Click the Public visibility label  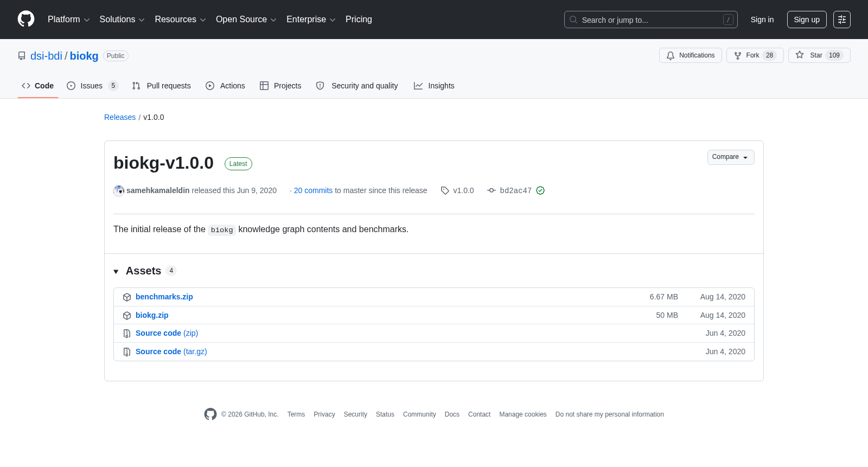pos(116,56)
